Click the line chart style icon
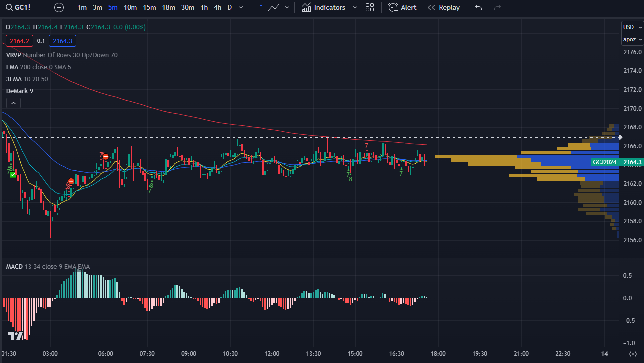 274,7
